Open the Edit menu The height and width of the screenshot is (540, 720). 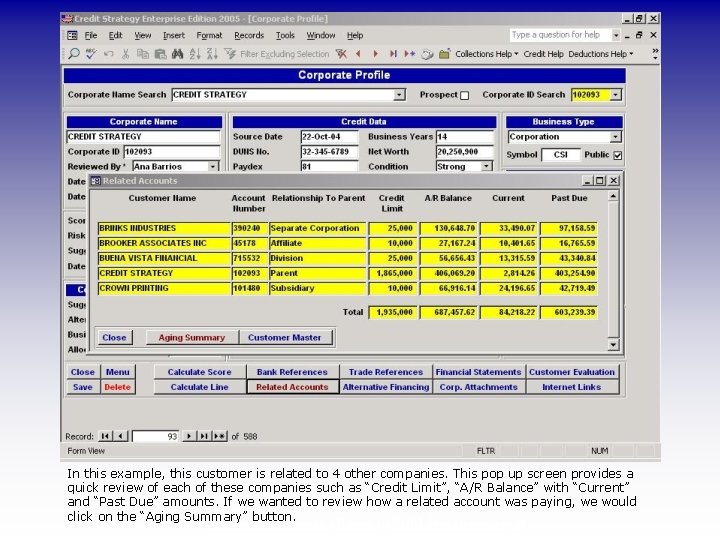115,35
